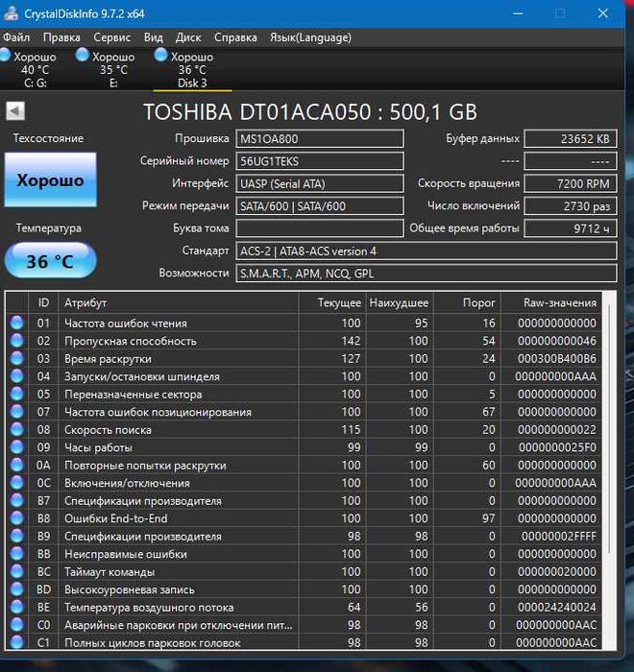The image size is (634, 672).
Task: Click the Текущее column header
Action: [x=332, y=303]
